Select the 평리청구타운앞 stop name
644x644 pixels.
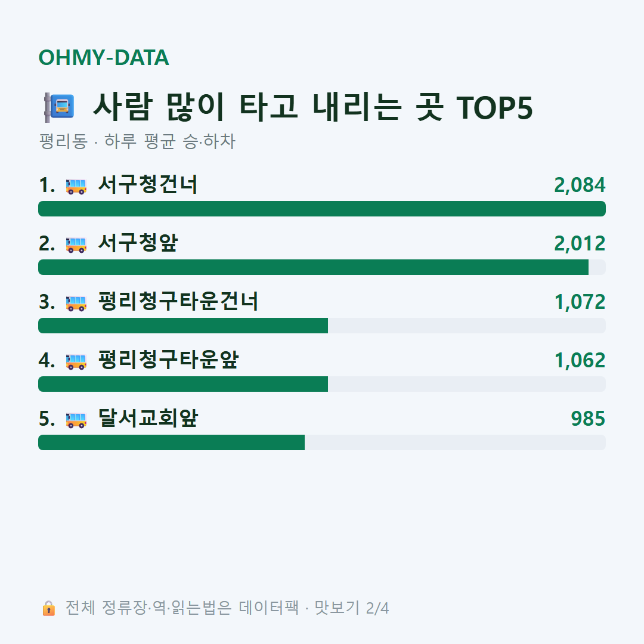168,360
